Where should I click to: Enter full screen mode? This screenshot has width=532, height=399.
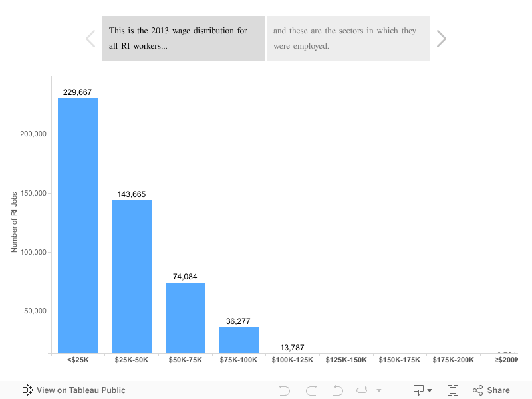(x=453, y=390)
